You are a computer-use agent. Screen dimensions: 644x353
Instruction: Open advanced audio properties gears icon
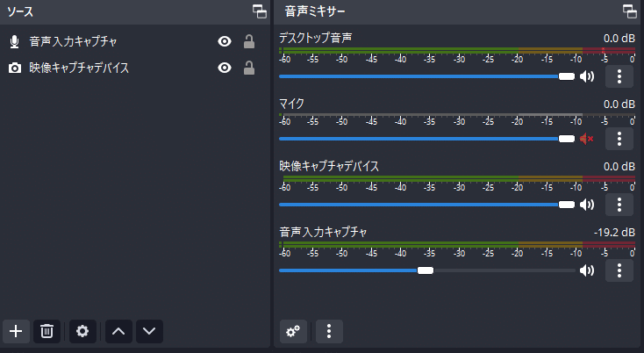293,331
